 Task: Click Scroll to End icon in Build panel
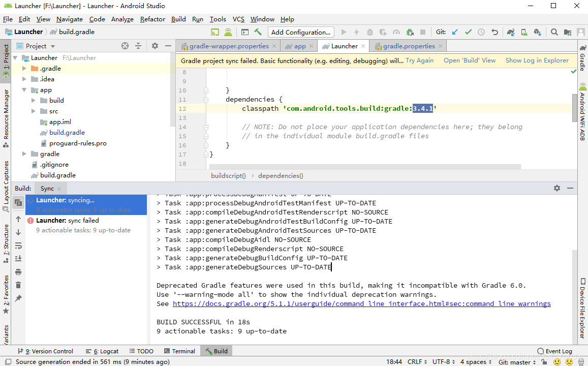tap(18, 259)
